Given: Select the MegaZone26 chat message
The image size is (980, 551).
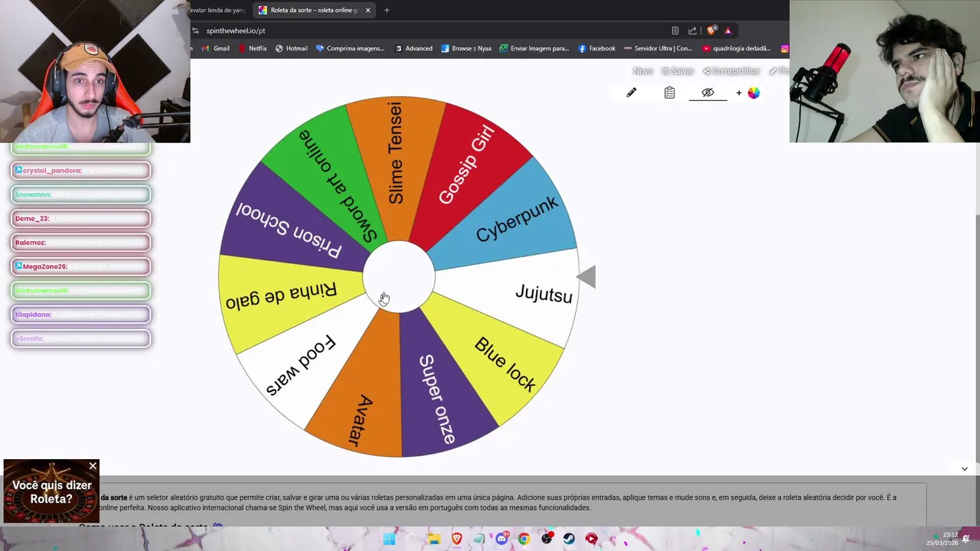Looking at the screenshot, I should point(81,266).
